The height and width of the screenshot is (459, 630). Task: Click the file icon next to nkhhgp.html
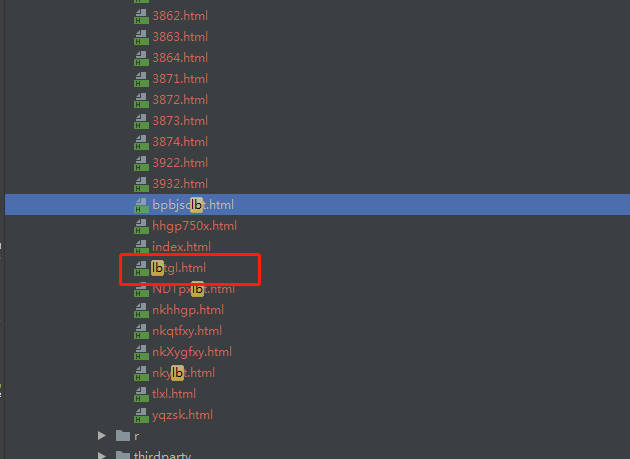click(141, 310)
